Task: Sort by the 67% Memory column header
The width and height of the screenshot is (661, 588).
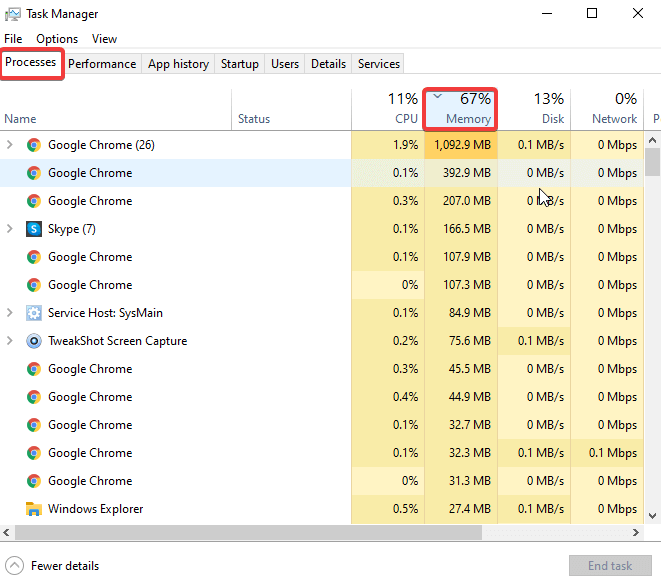Action: pyautogui.click(x=460, y=109)
